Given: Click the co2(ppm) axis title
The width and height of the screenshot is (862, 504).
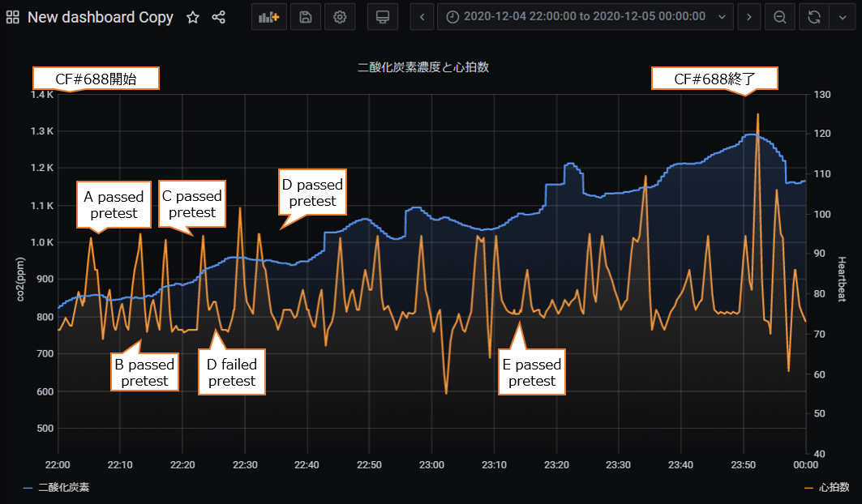Looking at the screenshot, I should tap(20, 280).
